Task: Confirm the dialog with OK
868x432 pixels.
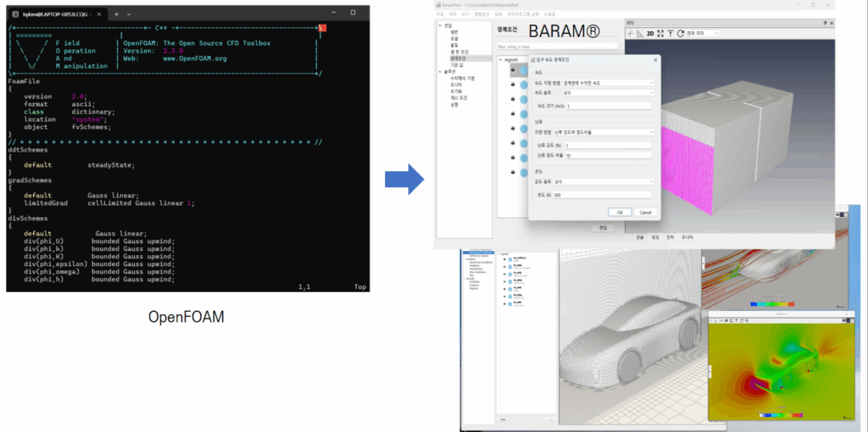Action: click(x=620, y=213)
